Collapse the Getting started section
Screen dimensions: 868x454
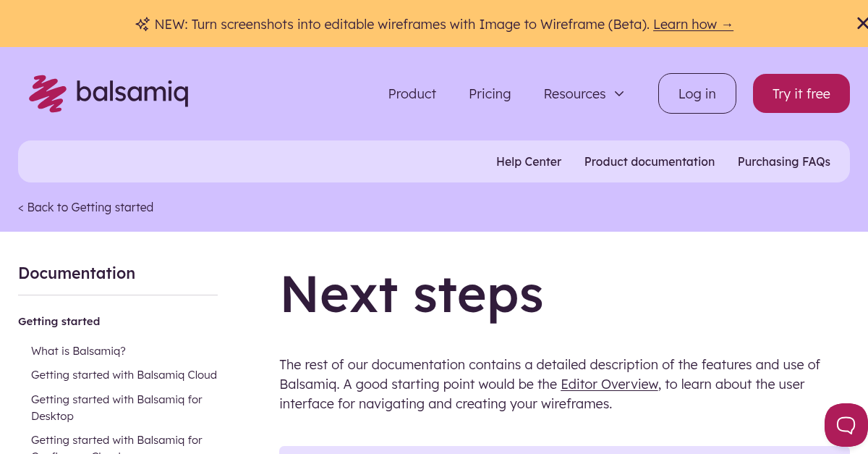[x=59, y=321]
